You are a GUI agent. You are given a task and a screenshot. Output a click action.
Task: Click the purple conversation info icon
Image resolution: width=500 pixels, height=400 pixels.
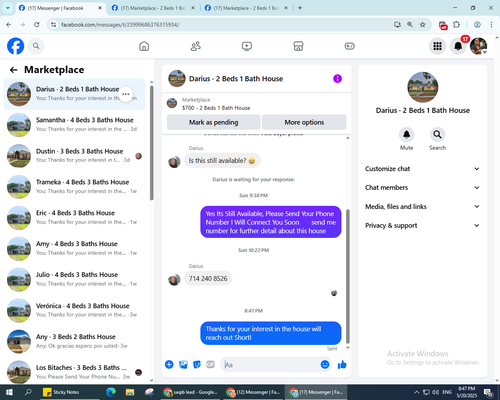click(337, 79)
